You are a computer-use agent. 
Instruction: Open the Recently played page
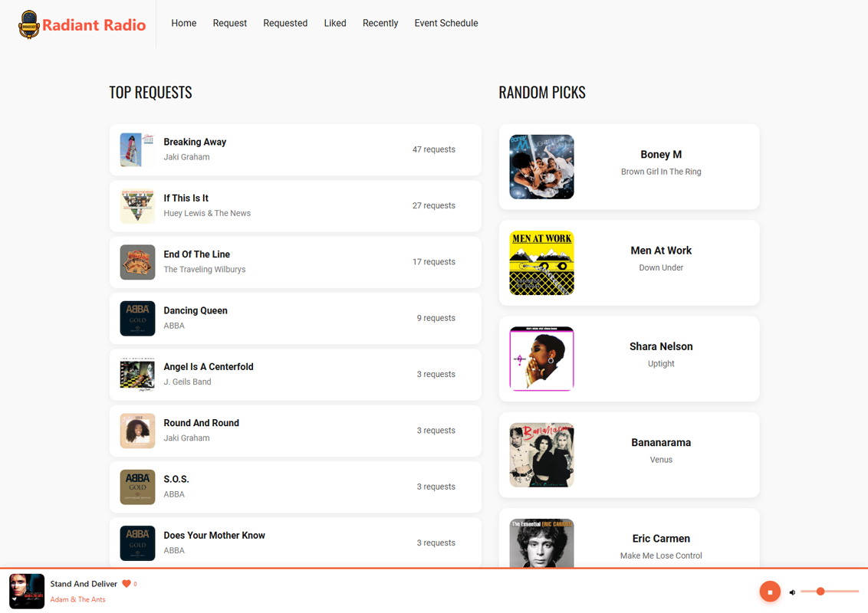(x=380, y=23)
